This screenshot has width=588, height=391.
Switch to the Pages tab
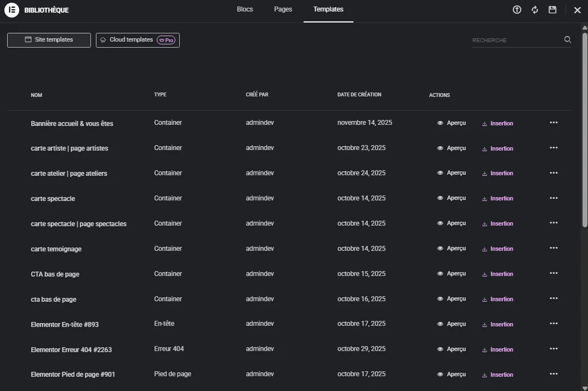[x=283, y=9]
